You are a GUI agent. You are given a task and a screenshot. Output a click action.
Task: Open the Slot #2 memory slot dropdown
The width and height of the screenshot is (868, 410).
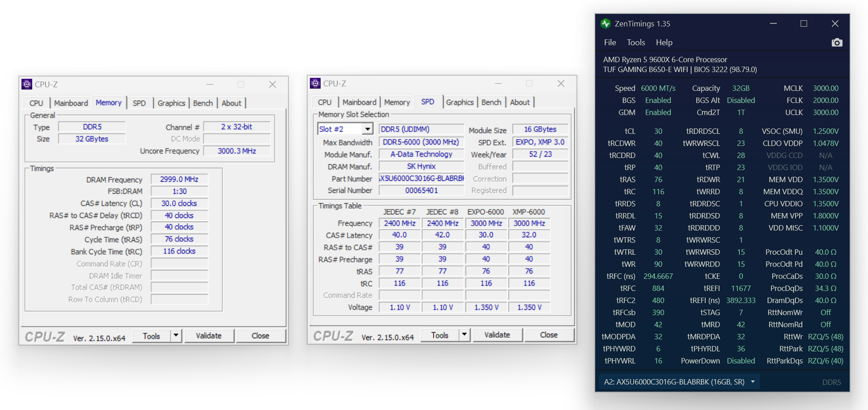[x=367, y=129]
